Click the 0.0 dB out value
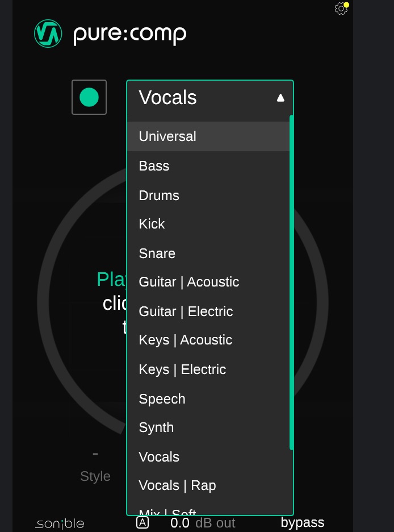 click(180, 523)
